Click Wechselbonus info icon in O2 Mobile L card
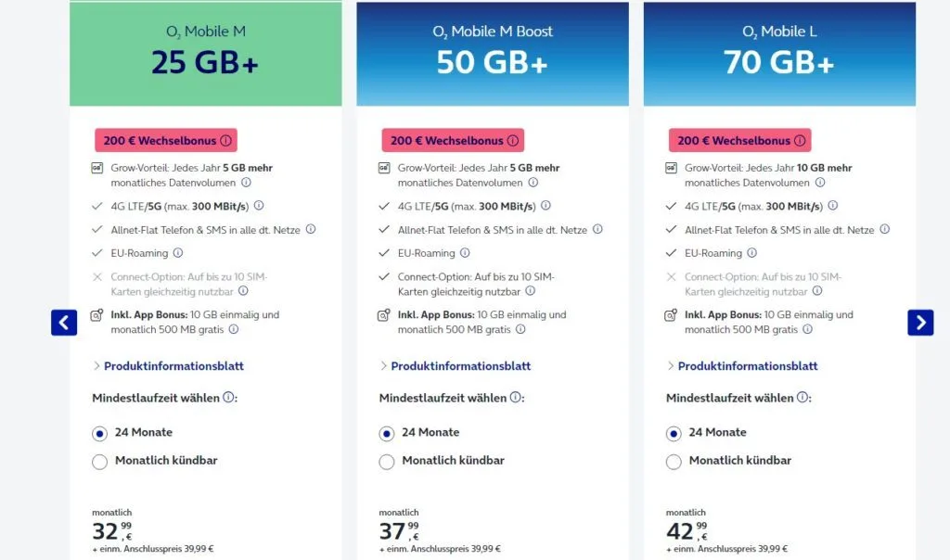 pos(800,141)
